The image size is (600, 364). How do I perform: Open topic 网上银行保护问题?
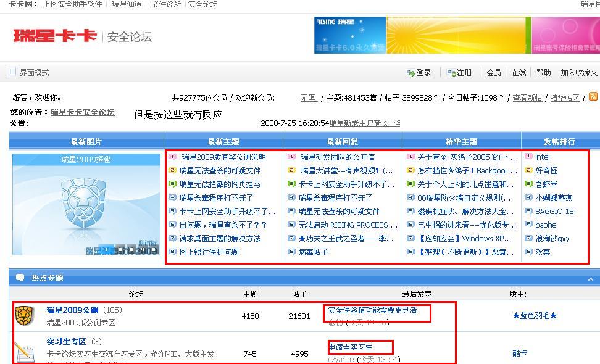[x=209, y=252]
